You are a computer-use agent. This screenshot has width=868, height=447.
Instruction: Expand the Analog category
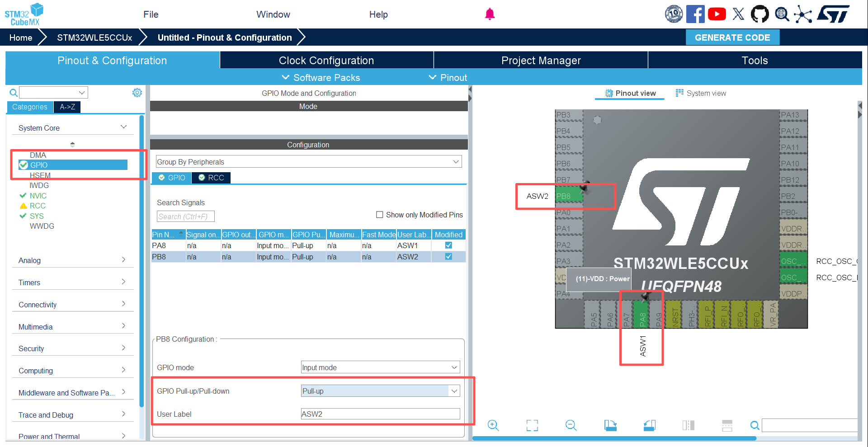[123, 260]
